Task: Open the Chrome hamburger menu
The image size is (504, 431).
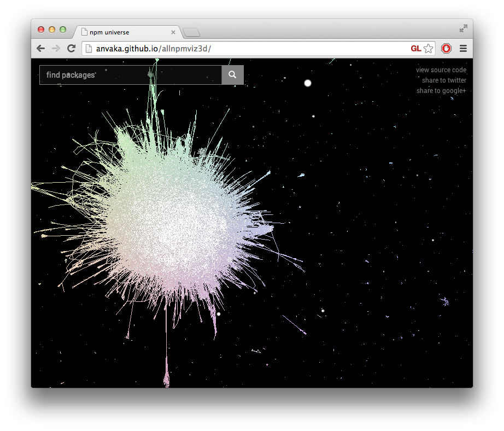Action: (463, 48)
